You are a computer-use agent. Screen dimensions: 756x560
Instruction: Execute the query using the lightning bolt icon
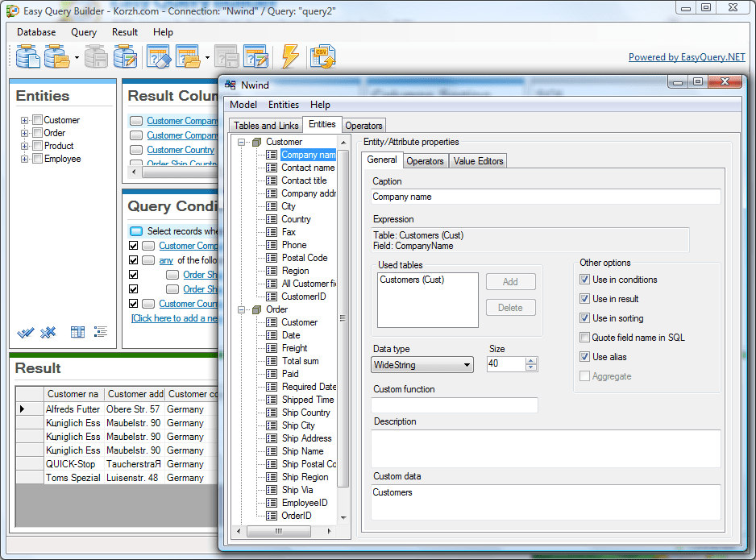pyautogui.click(x=289, y=56)
